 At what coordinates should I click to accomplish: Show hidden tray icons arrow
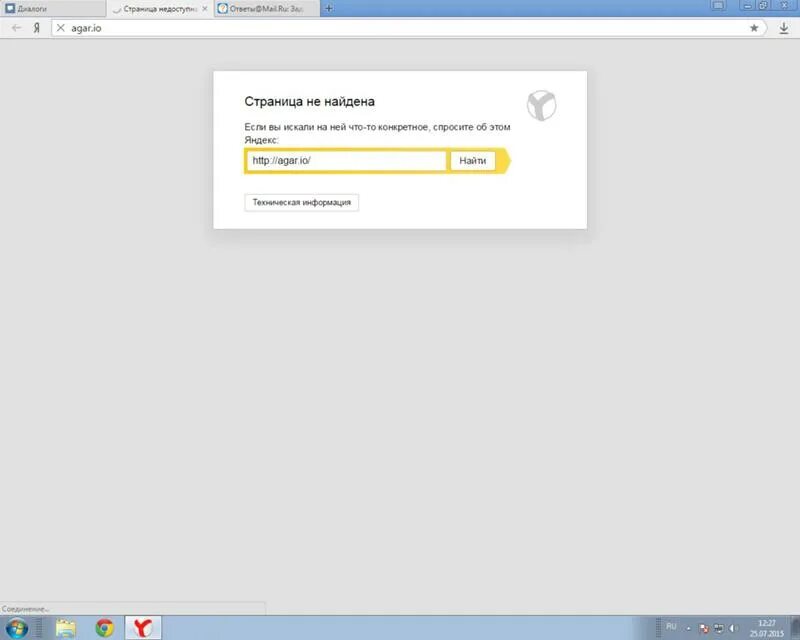click(x=689, y=628)
